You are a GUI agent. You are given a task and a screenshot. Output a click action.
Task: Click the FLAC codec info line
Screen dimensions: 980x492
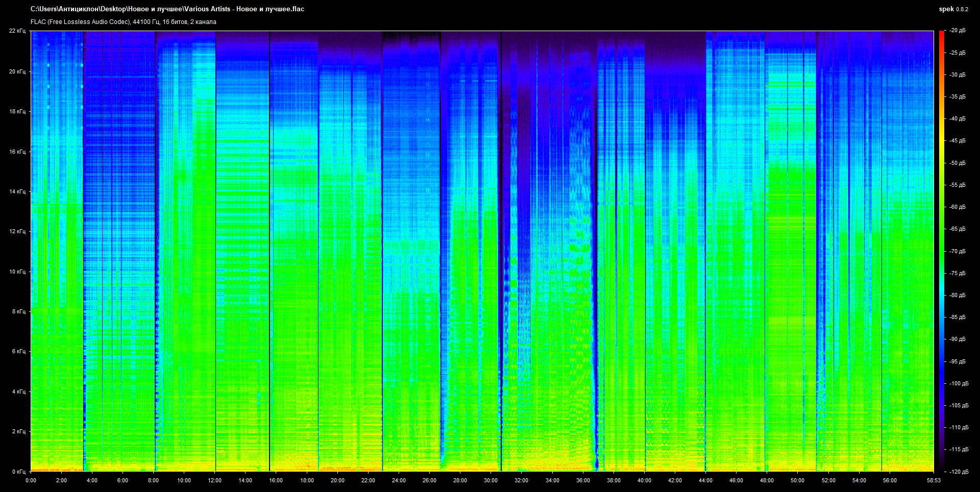click(x=124, y=22)
